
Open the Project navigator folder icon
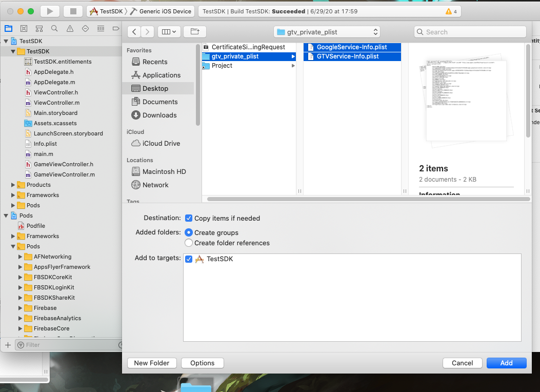coord(8,29)
